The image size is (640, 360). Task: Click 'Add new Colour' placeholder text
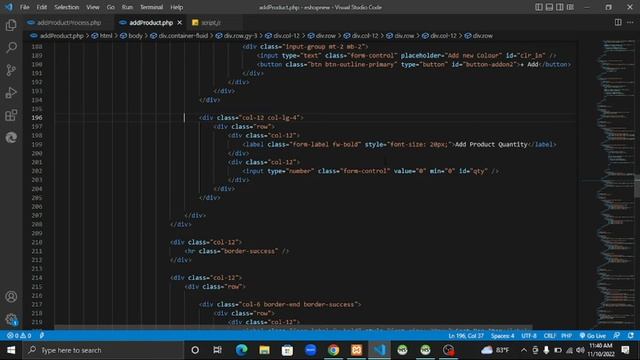pos(473,56)
